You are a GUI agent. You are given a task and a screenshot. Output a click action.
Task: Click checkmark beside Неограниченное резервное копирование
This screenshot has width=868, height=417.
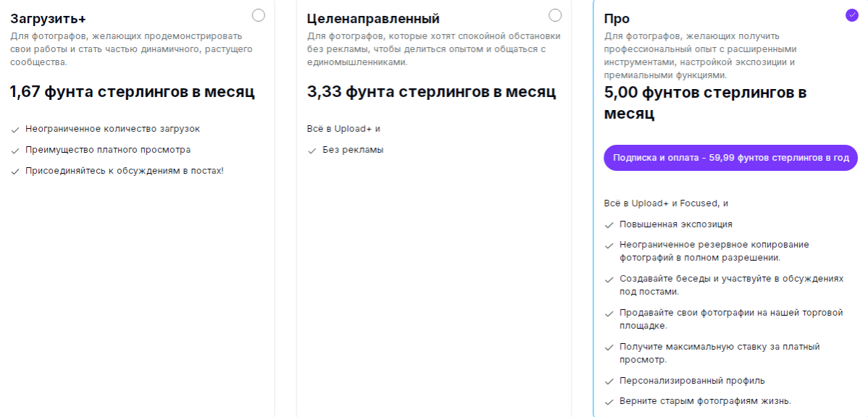point(609,245)
